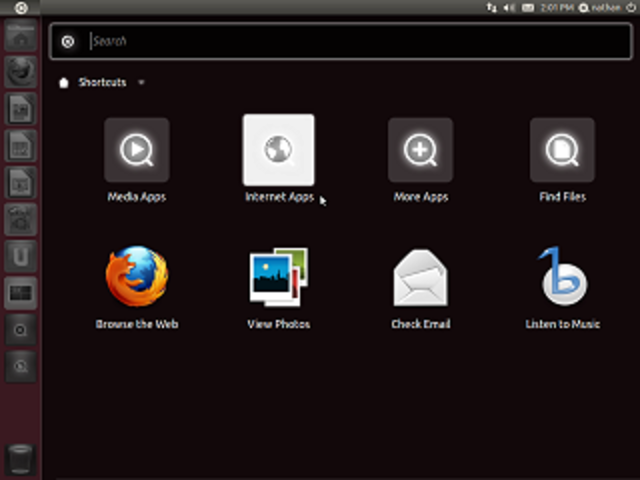Click the Ubuntu logo button in top panel
Image resolution: width=640 pixels, height=480 pixels.
[21, 7]
